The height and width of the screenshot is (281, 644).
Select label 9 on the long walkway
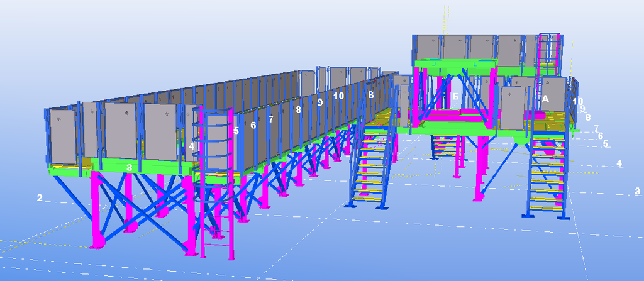click(x=319, y=102)
